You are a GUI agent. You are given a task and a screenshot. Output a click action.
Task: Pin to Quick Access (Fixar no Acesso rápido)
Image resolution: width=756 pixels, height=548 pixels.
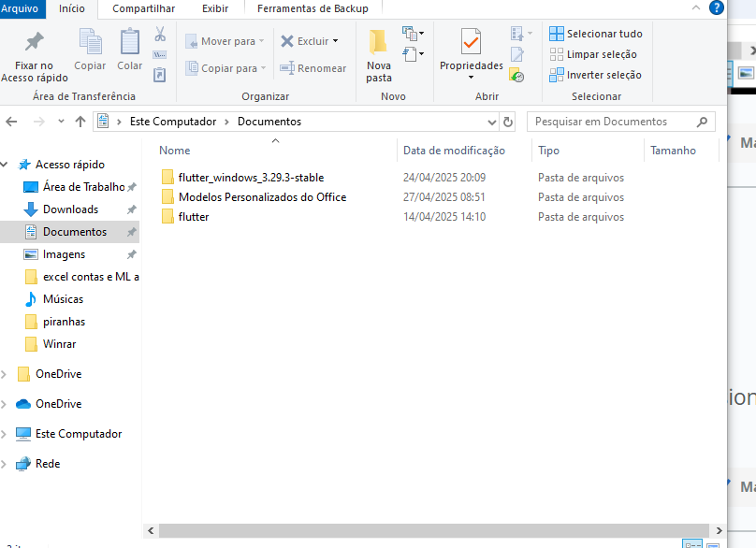click(x=34, y=56)
